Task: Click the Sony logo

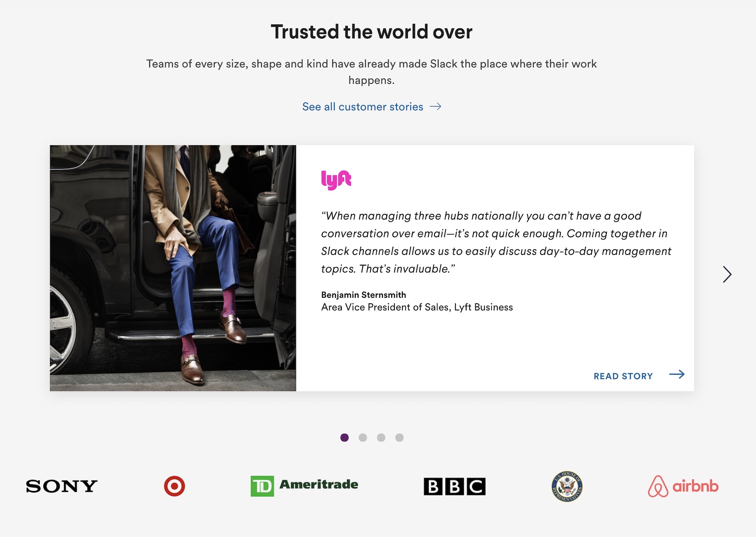Action: pos(61,487)
